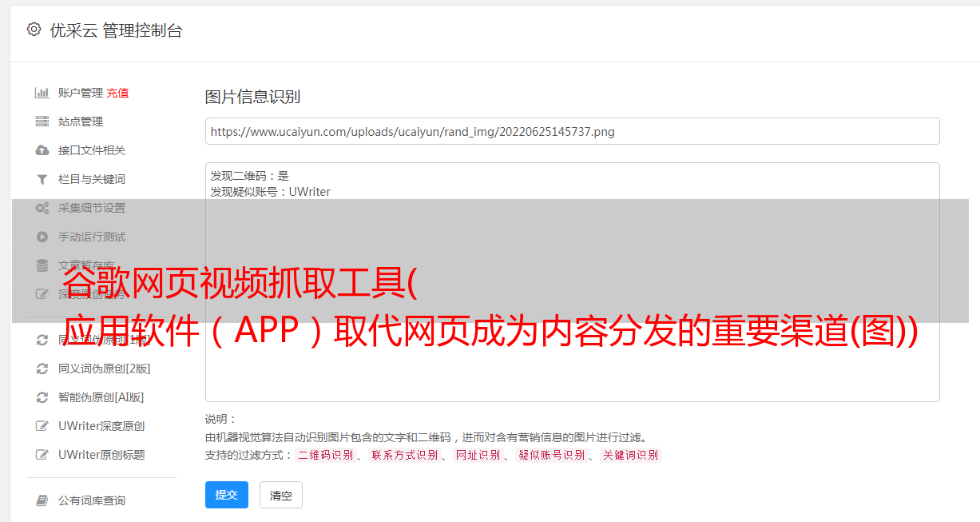The width and height of the screenshot is (980, 522).
Task: Open 接口文件相关 in the sidebar
Action: point(92,150)
